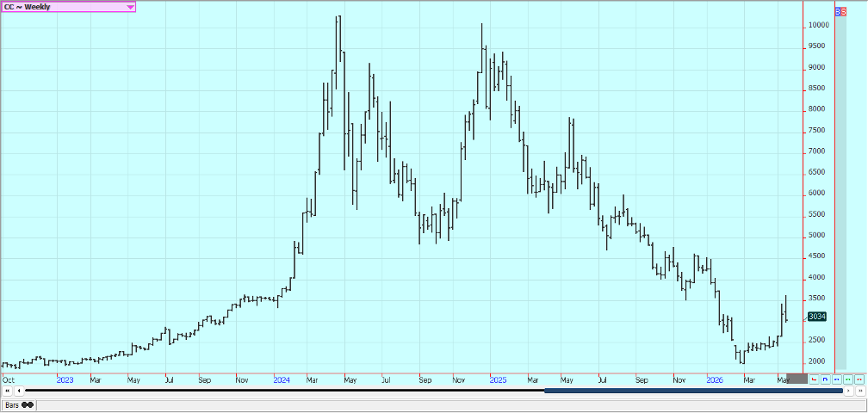This screenshot has width=868, height=413.
Task: Click the blue B buy button
Action: (838, 11)
